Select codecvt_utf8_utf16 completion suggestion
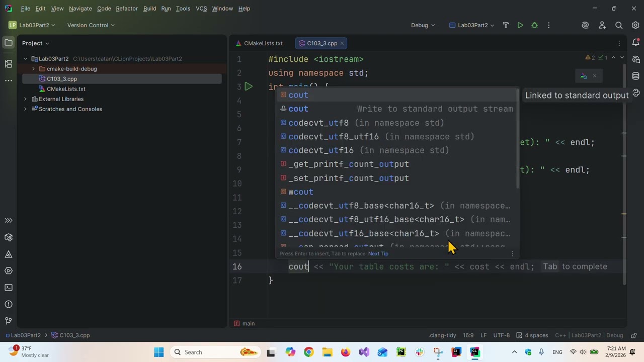Viewport: 644px width, 362px height. 396,137
